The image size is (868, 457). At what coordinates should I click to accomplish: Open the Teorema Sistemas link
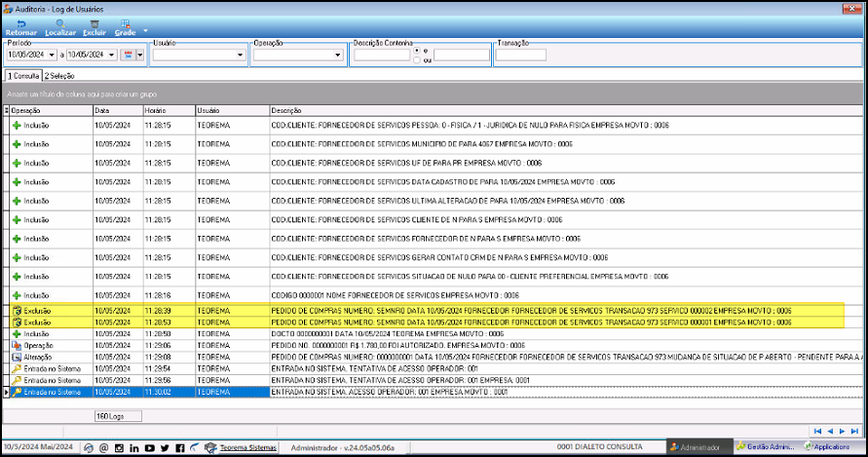click(248, 447)
